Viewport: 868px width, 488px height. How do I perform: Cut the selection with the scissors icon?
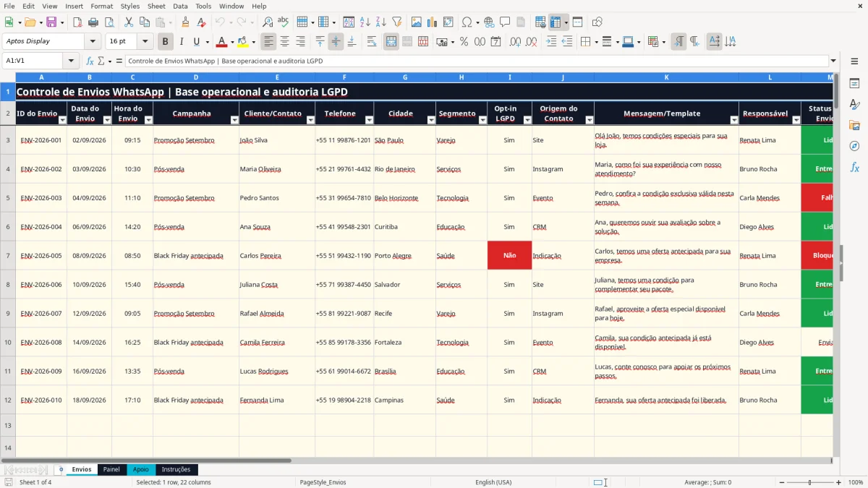128,22
